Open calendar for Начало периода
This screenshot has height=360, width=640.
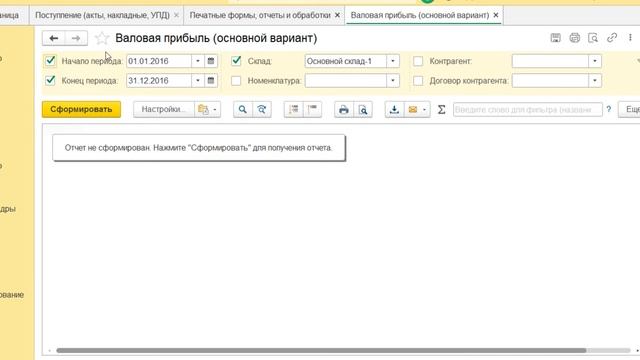click(x=211, y=61)
